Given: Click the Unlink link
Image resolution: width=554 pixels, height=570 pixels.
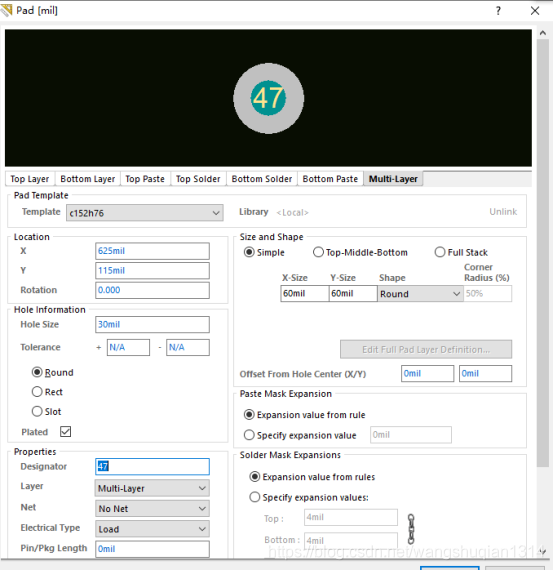Looking at the screenshot, I should pos(503,212).
